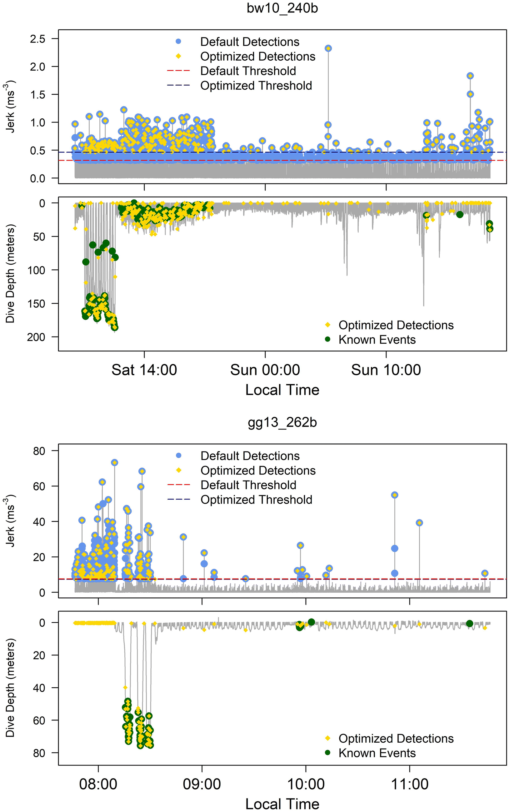Click 'Jerk' y-axis title of bw10_240b plot
The image size is (509, 812).
coord(10,106)
